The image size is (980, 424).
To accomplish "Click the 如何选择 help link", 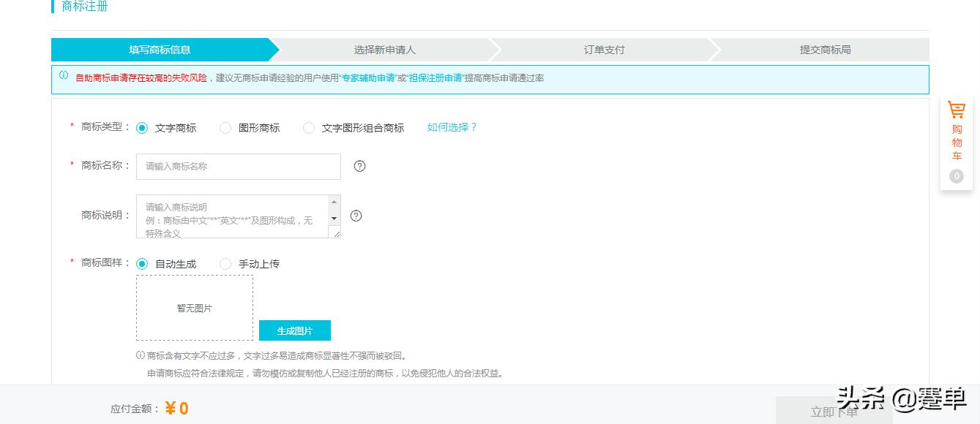I will pos(451,127).
